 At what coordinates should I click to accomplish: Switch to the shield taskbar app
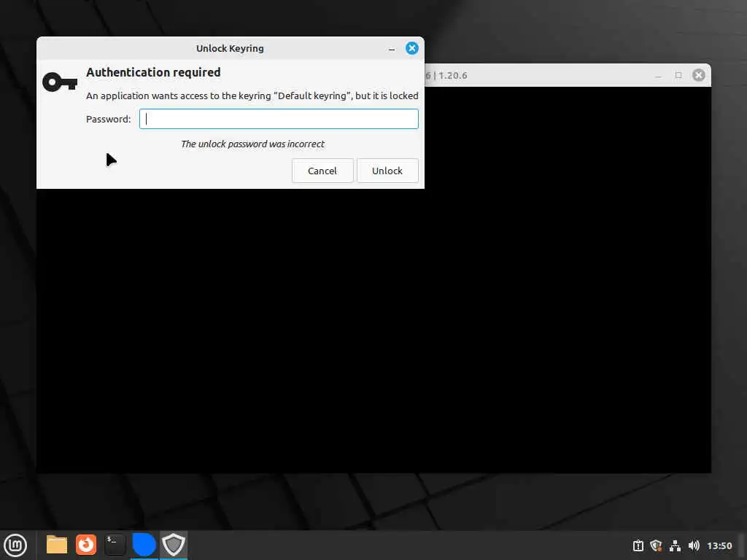pyautogui.click(x=174, y=545)
